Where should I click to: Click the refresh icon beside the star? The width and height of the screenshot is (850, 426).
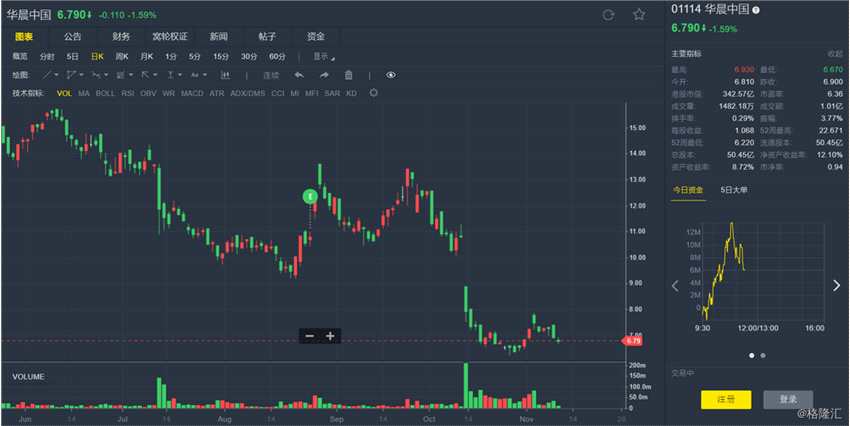(608, 15)
